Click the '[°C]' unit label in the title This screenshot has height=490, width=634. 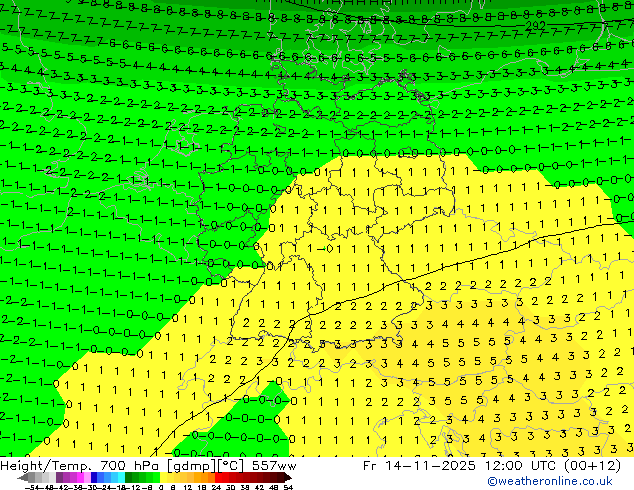[231, 466]
